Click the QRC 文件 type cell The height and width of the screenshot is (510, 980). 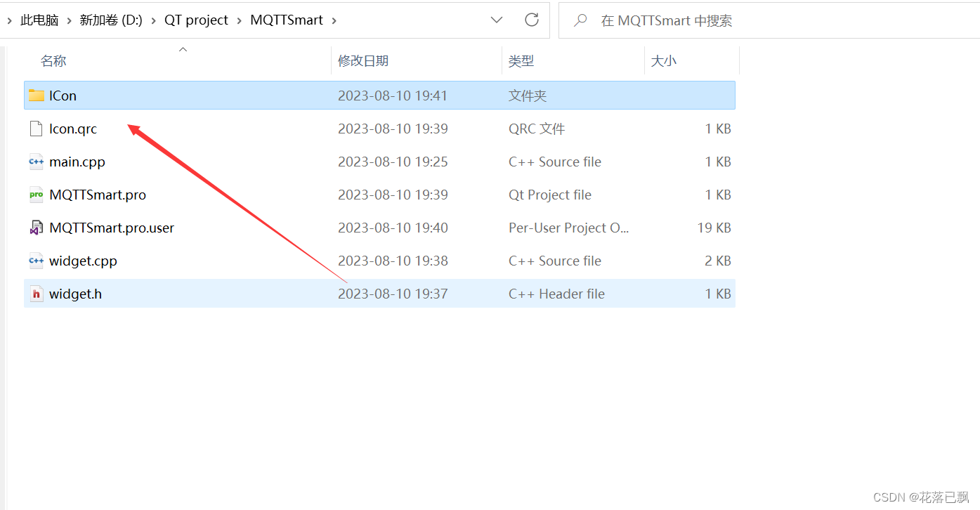[537, 129]
